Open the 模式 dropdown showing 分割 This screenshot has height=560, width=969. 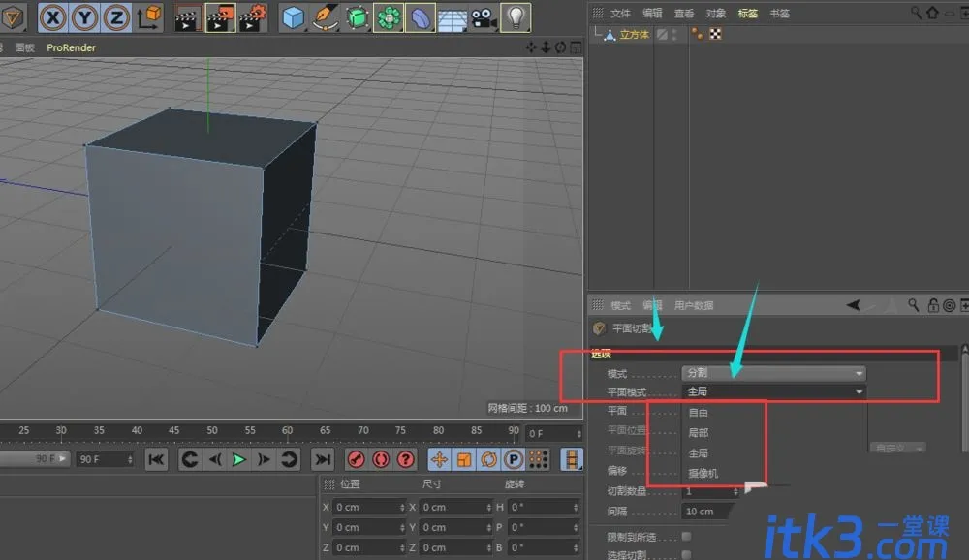point(773,373)
